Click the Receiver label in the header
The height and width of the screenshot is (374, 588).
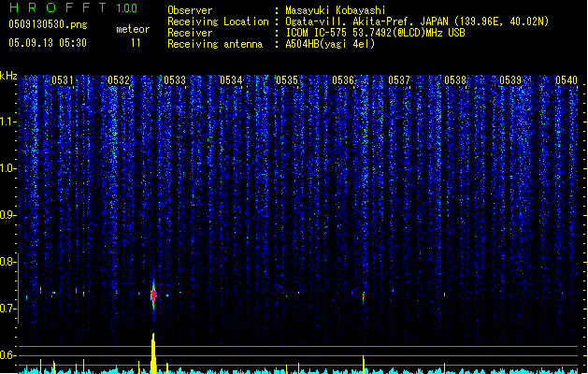pyautogui.click(x=190, y=33)
